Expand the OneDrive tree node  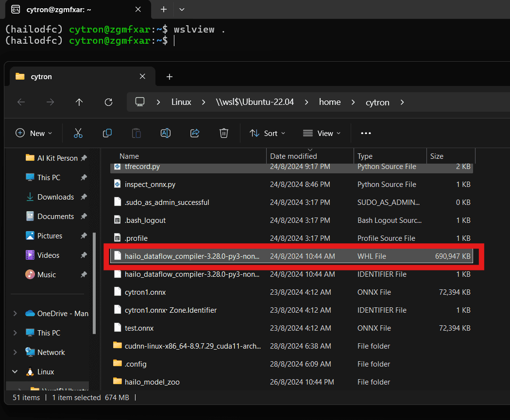click(15, 314)
